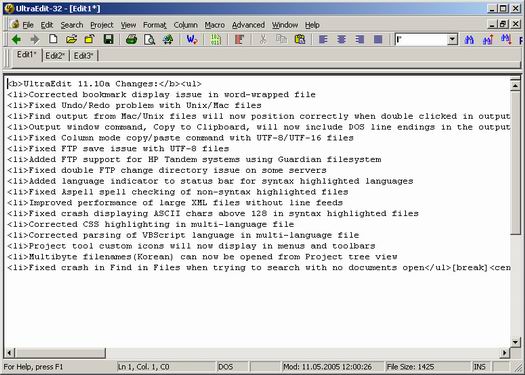Click the Find binoculars icon
Image resolution: width=525 pixels, height=375 pixels.
point(469,40)
